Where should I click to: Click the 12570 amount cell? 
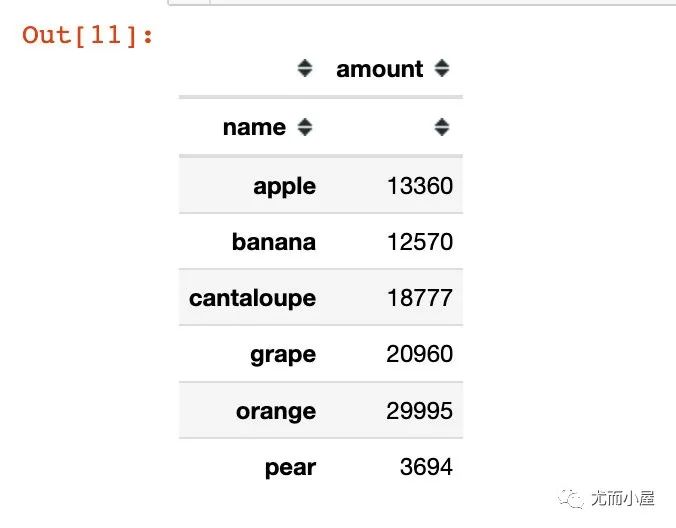click(x=420, y=242)
